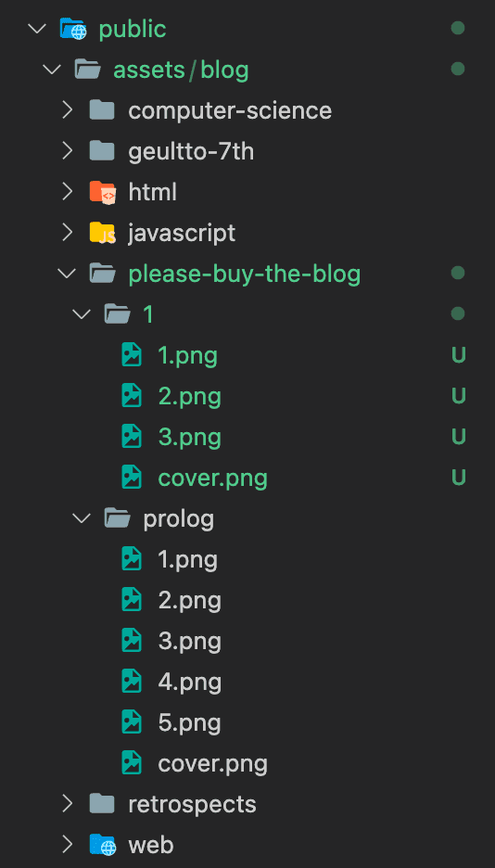Screen dimensions: 495x868
Task: Click the web folder globe icon
Action: (102, 845)
